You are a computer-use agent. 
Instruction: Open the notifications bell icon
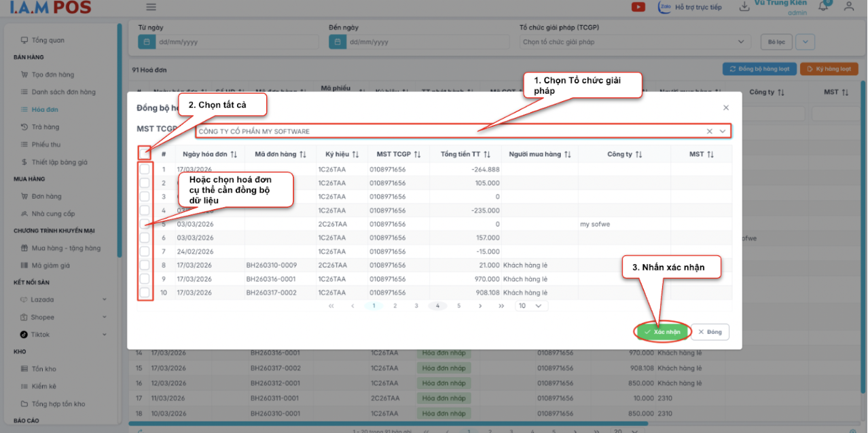point(823,6)
